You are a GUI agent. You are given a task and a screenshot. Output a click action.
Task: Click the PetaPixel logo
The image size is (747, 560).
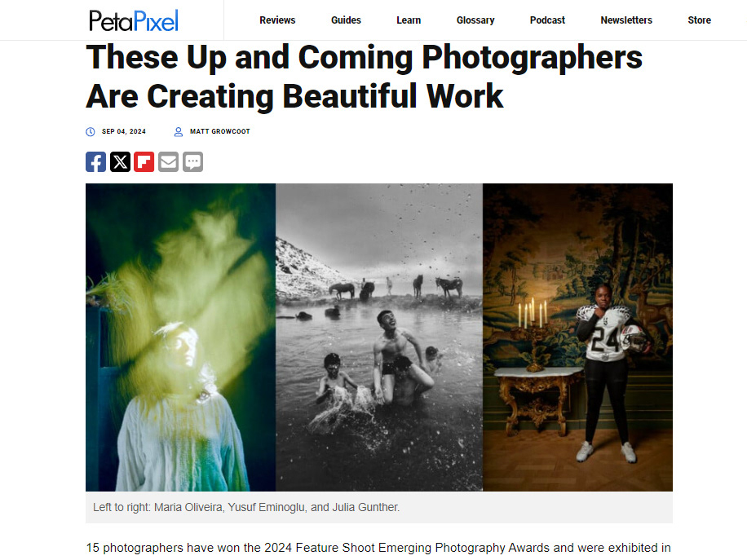134,20
